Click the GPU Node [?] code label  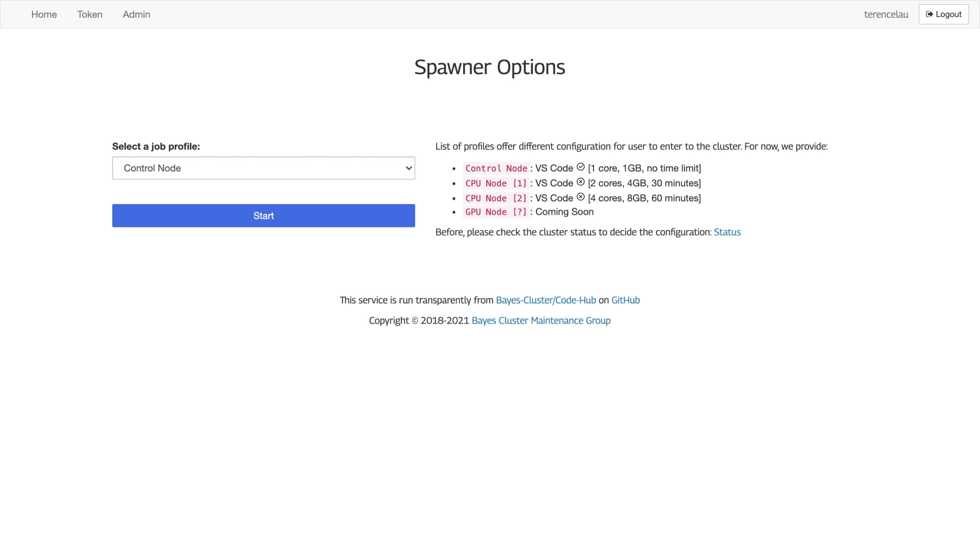coord(495,212)
